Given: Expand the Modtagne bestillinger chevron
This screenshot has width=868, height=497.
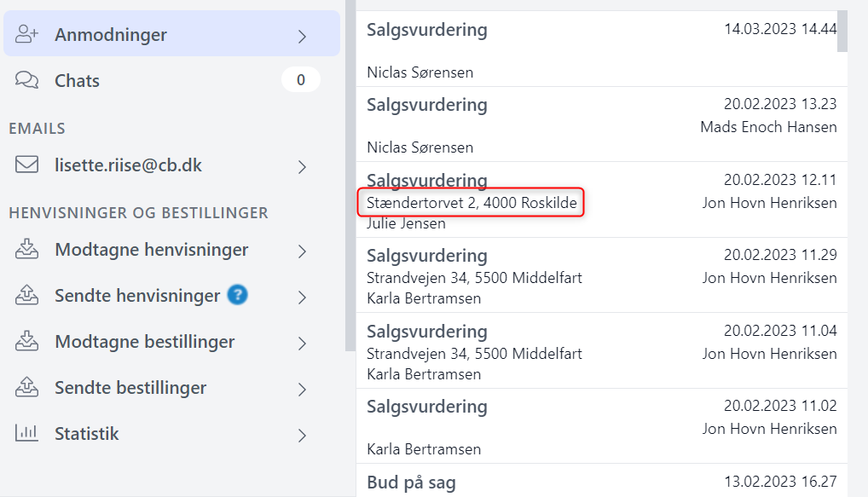Looking at the screenshot, I should pyautogui.click(x=302, y=343).
